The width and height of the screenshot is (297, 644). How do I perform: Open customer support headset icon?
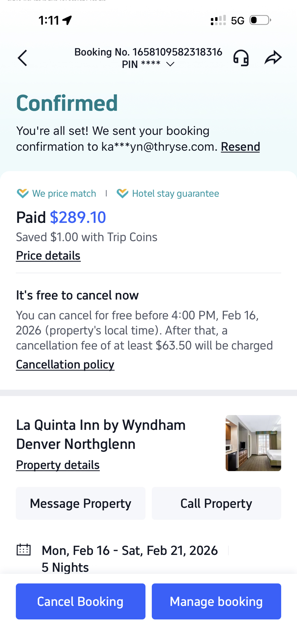pos(241,58)
